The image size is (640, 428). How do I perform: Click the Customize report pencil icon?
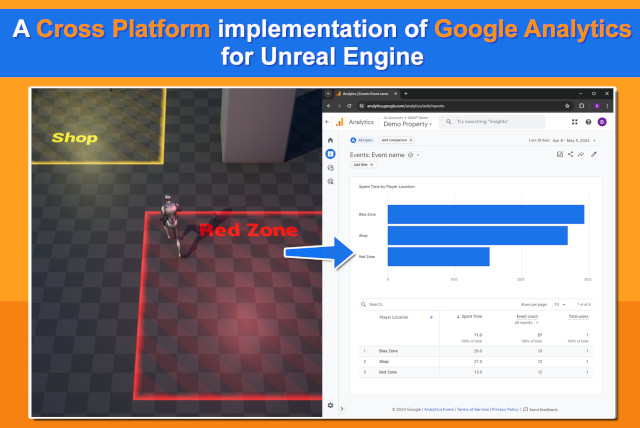[x=594, y=154]
